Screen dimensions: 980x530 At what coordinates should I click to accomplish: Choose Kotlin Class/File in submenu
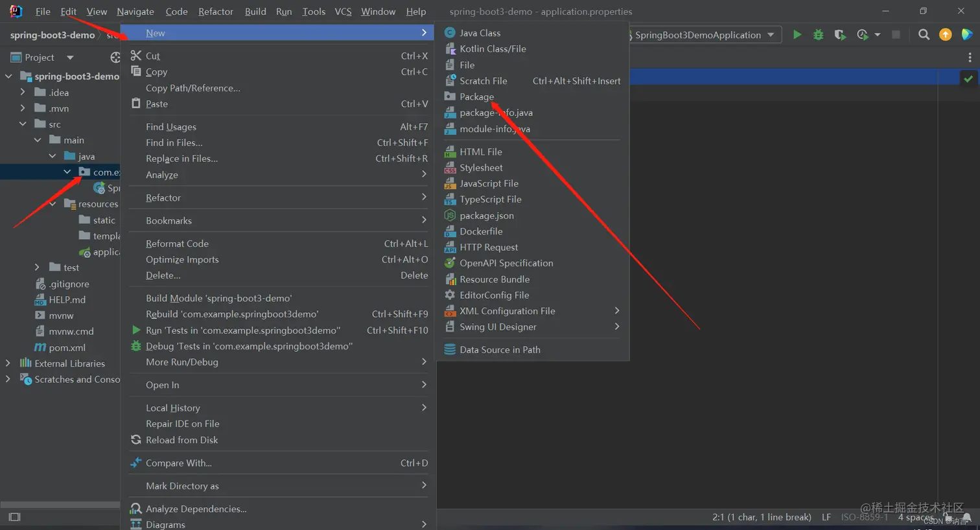493,49
